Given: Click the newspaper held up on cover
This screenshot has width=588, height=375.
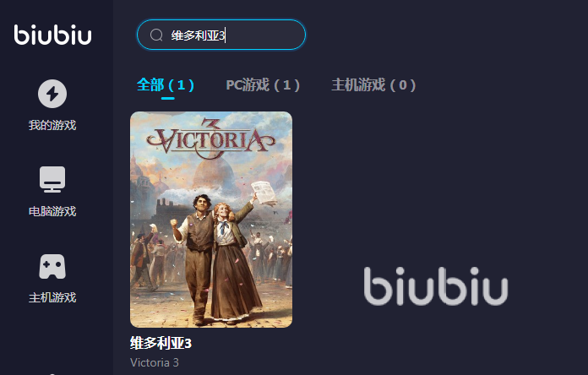Looking at the screenshot, I should (264, 193).
